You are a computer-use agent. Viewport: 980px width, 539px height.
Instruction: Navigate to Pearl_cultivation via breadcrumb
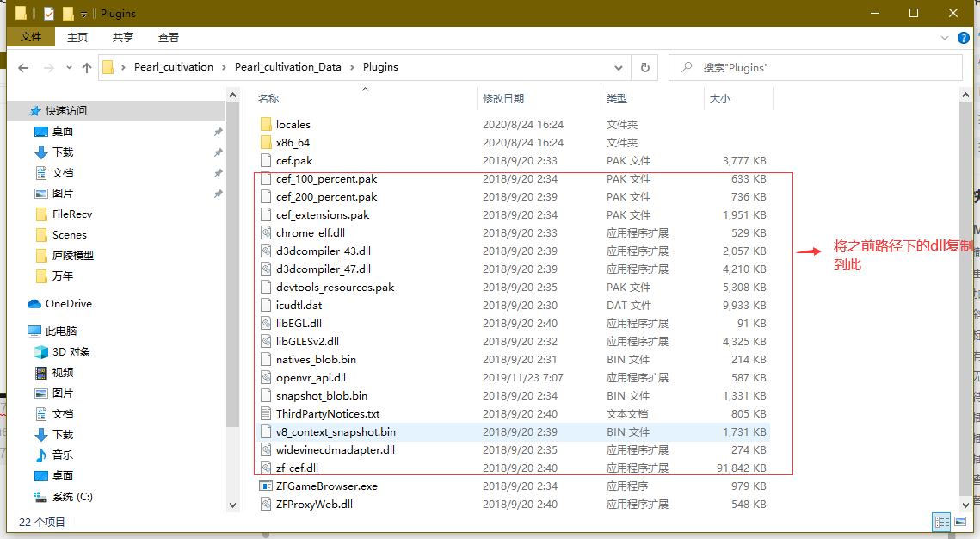(172, 66)
